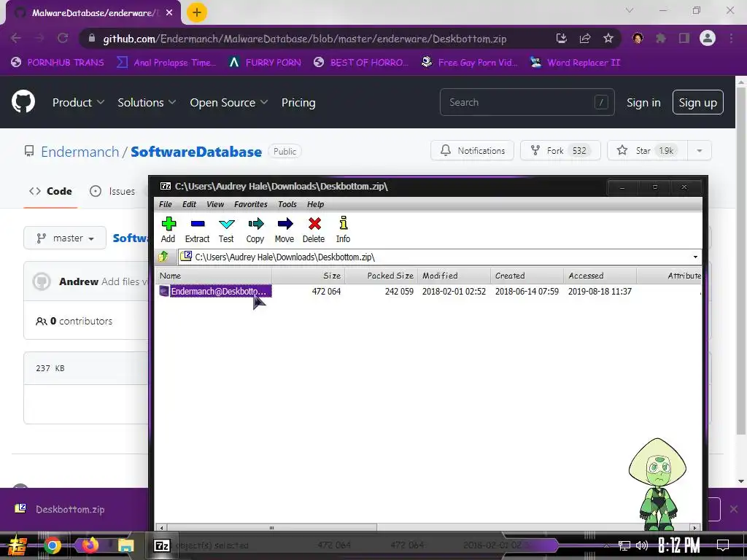Click the Add button in 7-Zip toolbar
Image resolution: width=747 pixels, height=560 pixels.
click(x=169, y=230)
